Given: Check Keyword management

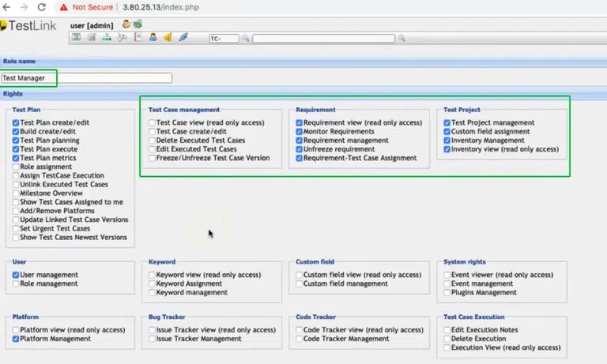Looking at the screenshot, I should click(x=152, y=292).
